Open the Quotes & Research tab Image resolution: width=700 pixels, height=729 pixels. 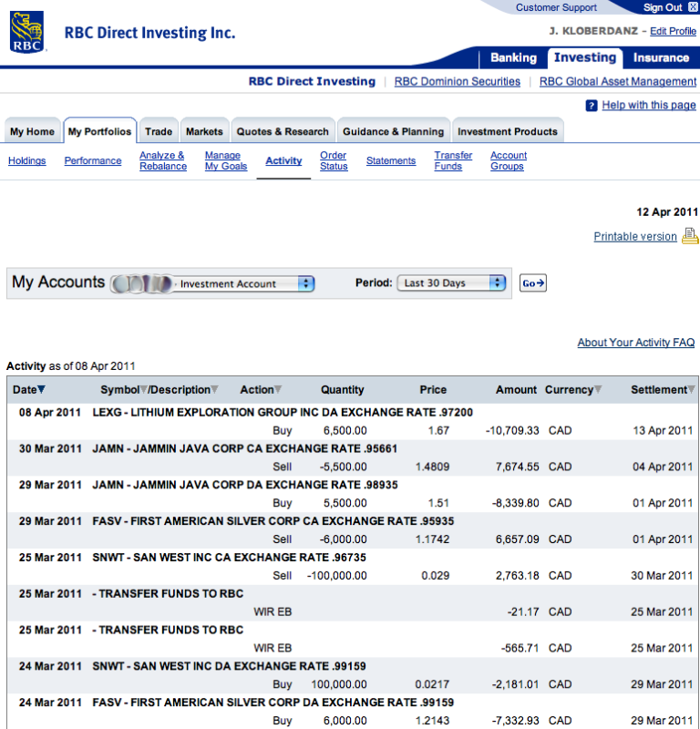coord(283,131)
